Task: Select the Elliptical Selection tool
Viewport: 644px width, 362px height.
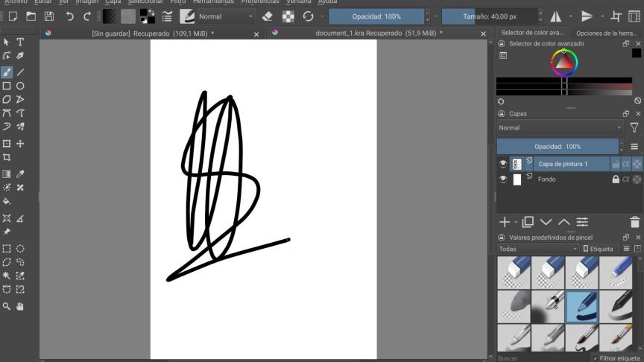Action: click(x=20, y=249)
